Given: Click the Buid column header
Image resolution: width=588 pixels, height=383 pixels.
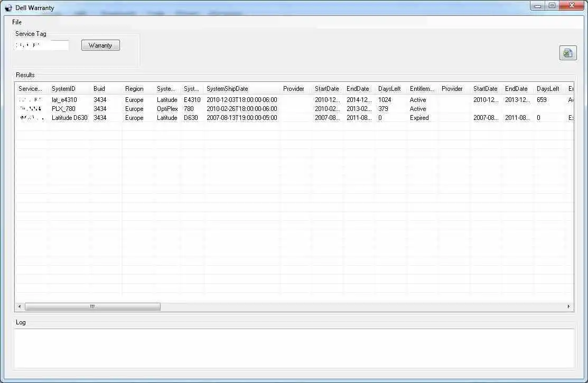Looking at the screenshot, I should [x=107, y=89].
